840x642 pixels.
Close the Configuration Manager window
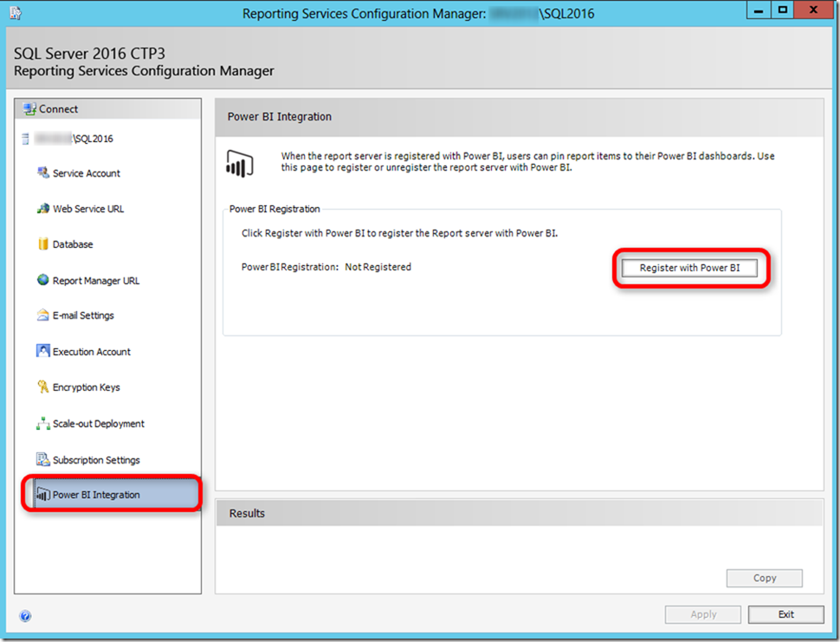(813, 10)
